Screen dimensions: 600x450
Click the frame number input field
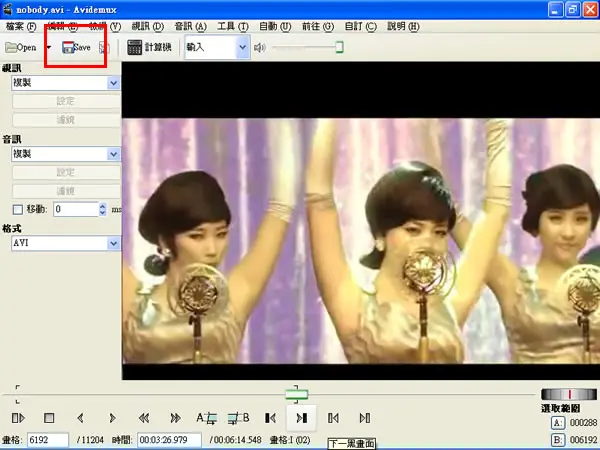coord(48,440)
